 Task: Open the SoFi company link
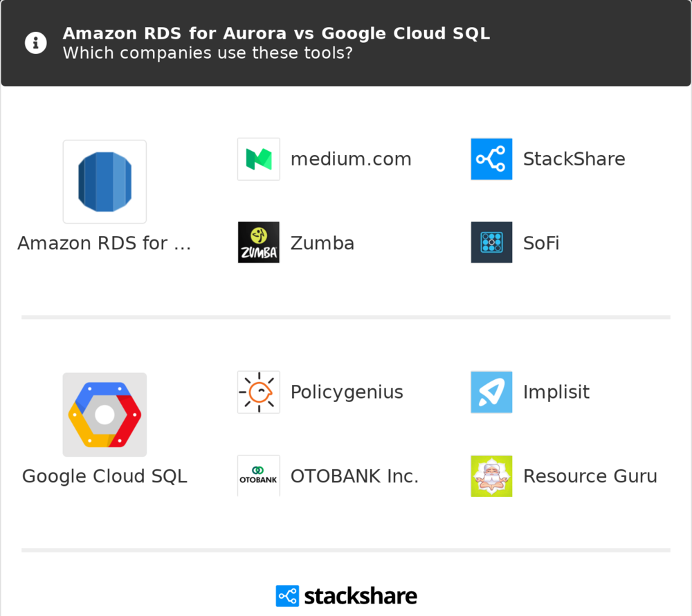tap(541, 243)
